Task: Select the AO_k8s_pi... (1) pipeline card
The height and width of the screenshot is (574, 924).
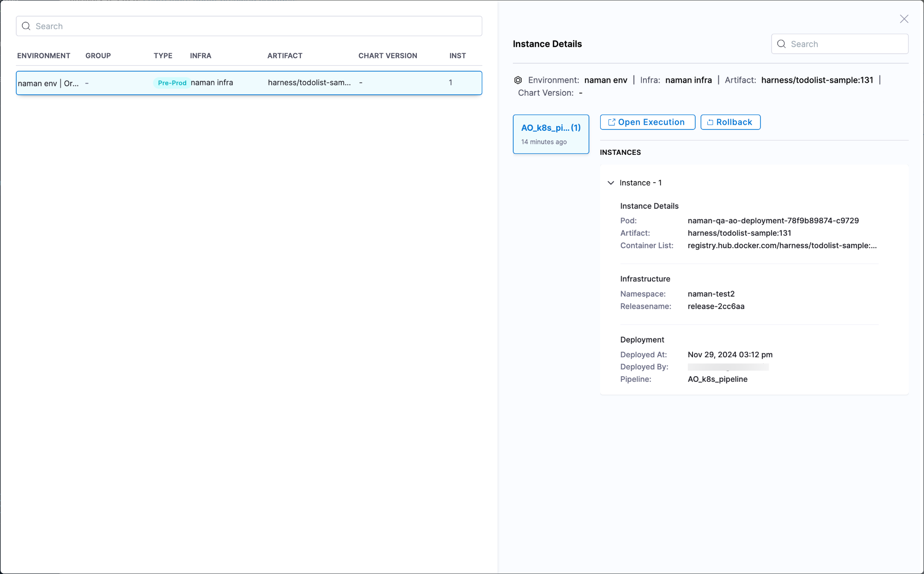Action: point(551,134)
